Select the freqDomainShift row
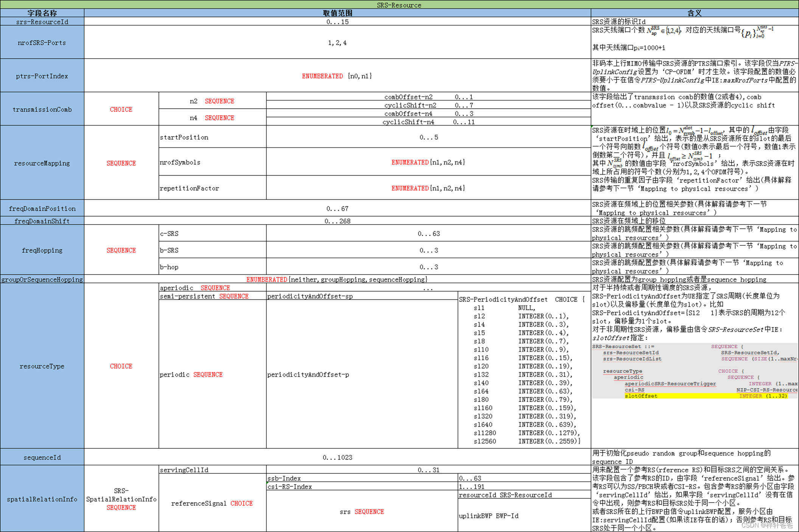The width and height of the screenshot is (799, 532). pyautogui.click(x=42, y=221)
